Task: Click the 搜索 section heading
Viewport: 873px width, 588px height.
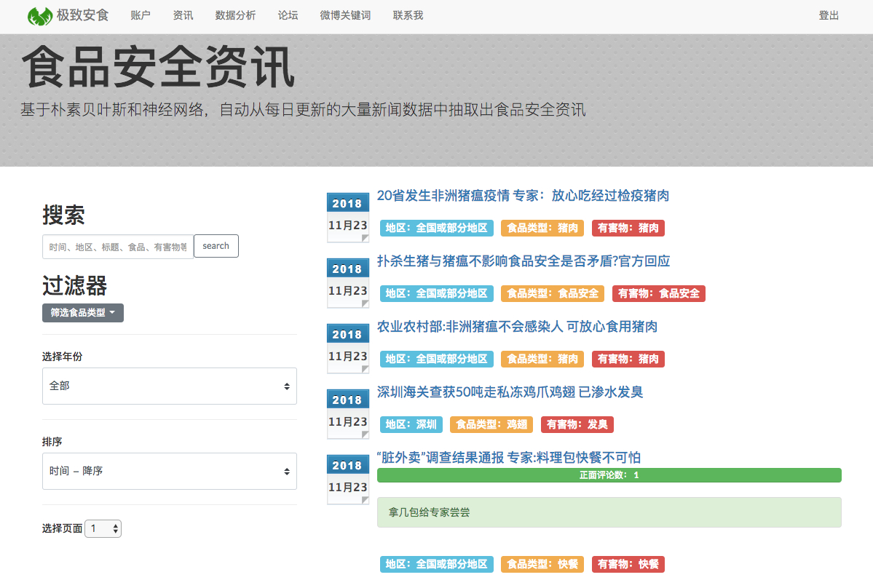Action: point(63,215)
